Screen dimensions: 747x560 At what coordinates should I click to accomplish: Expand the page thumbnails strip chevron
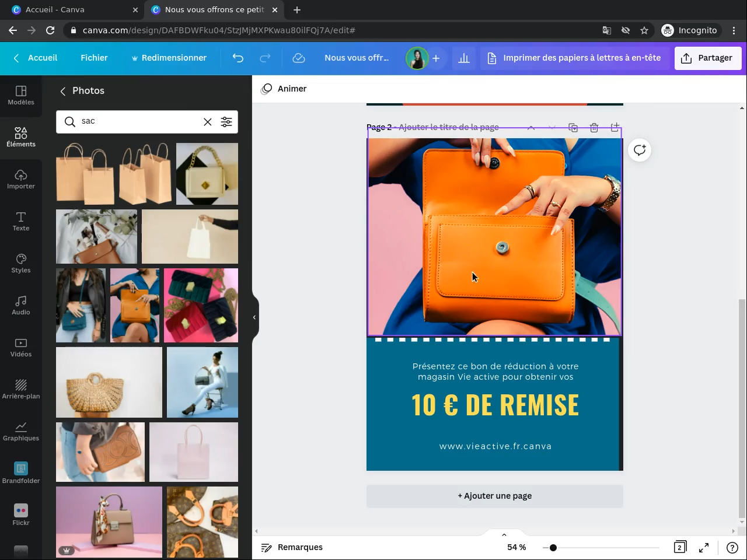[x=504, y=534]
